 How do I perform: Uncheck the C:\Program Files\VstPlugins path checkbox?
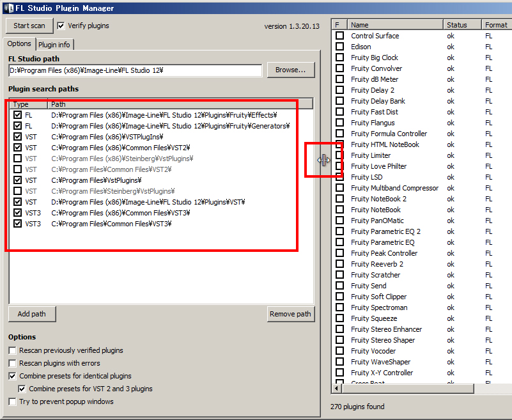tap(18, 180)
